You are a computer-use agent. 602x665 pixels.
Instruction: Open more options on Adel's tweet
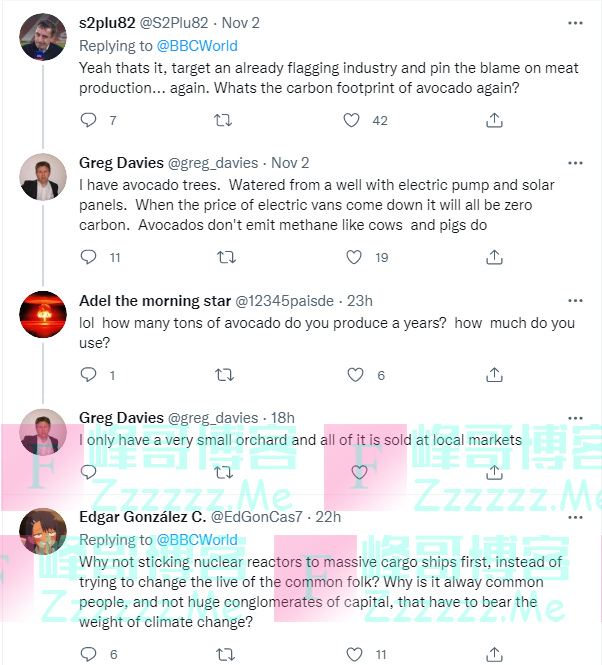pyautogui.click(x=575, y=300)
